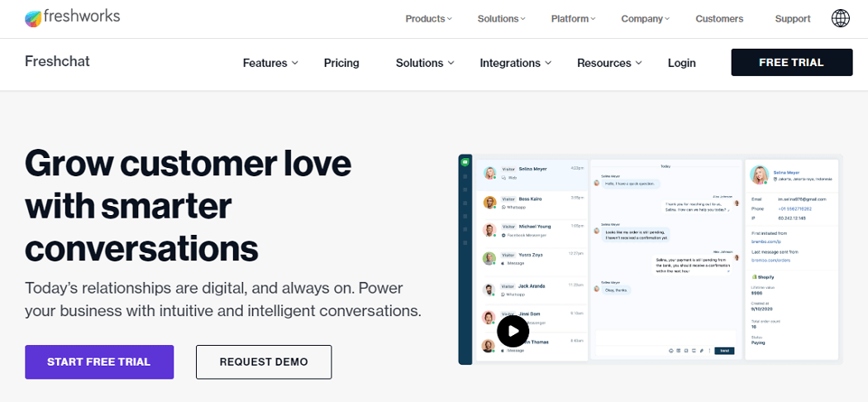Click the 'Okay, thanks.' chat bubble
This screenshot has width=868, height=402.
click(617, 289)
